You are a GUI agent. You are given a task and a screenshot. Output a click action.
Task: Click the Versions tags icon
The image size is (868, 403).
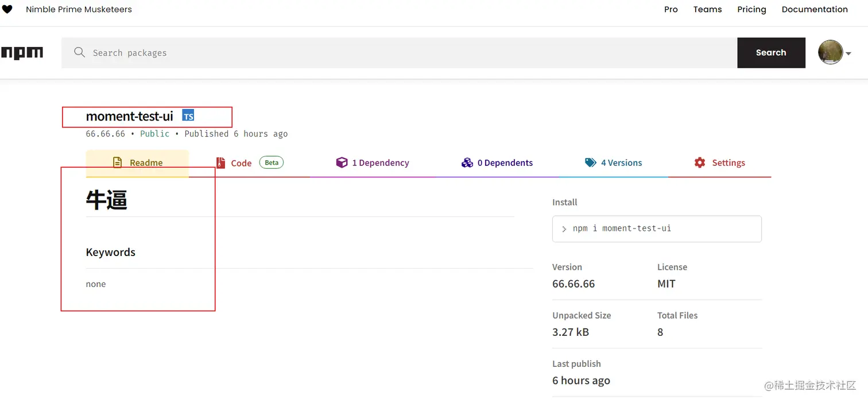click(591, 162)
